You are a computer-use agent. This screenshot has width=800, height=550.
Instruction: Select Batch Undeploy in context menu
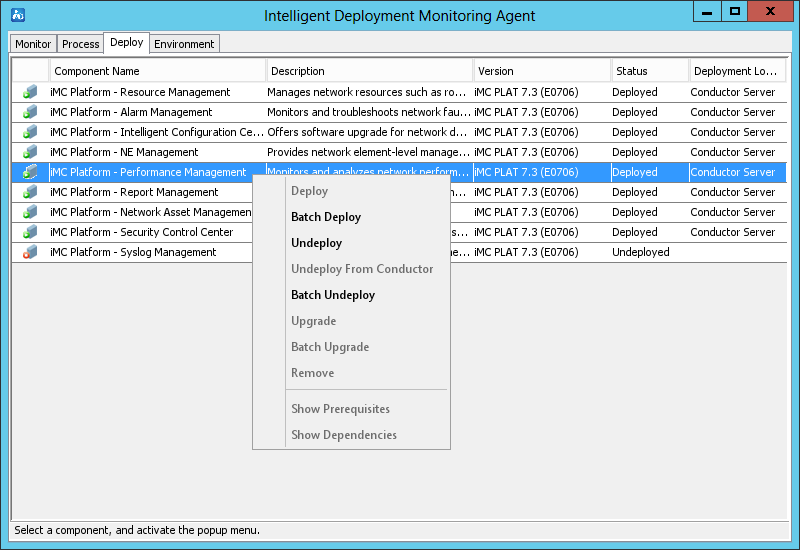tap(333, 295)
